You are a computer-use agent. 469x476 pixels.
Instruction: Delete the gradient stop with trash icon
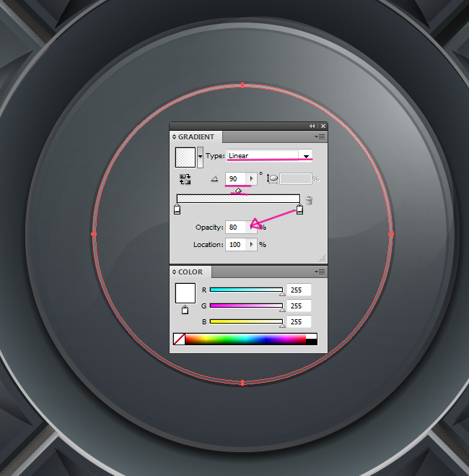309,200
